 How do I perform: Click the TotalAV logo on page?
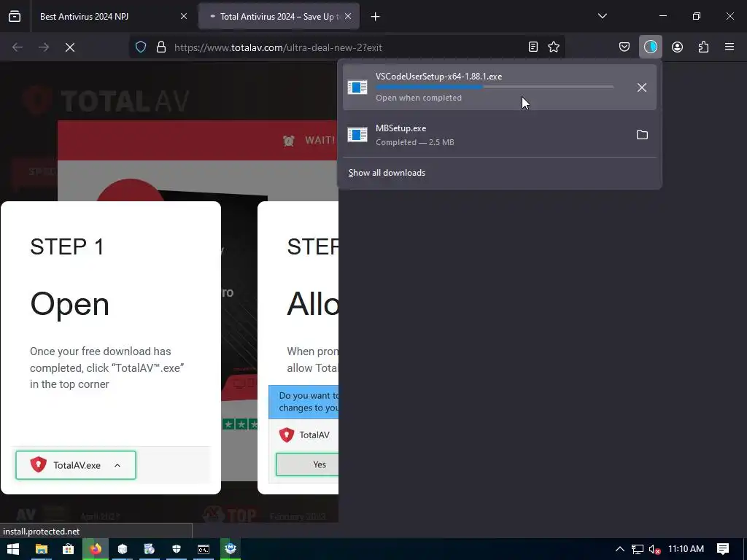coord(106,101)
